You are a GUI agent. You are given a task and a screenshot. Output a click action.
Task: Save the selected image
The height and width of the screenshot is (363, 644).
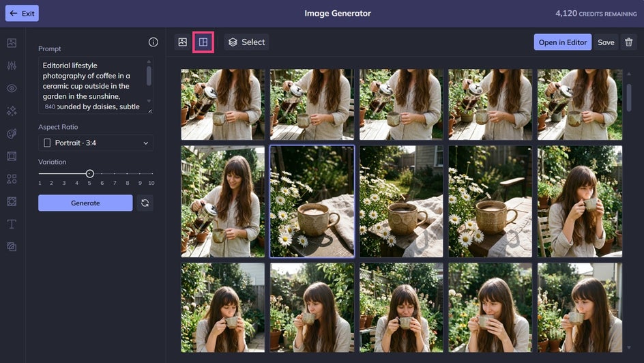click(606, 42)
